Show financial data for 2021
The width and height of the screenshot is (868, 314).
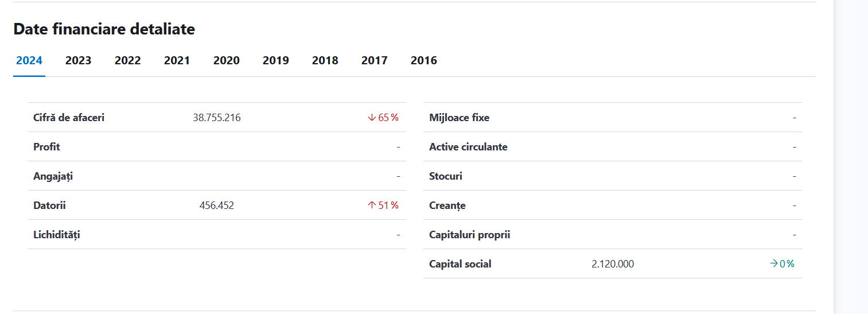tap(177, 60)
